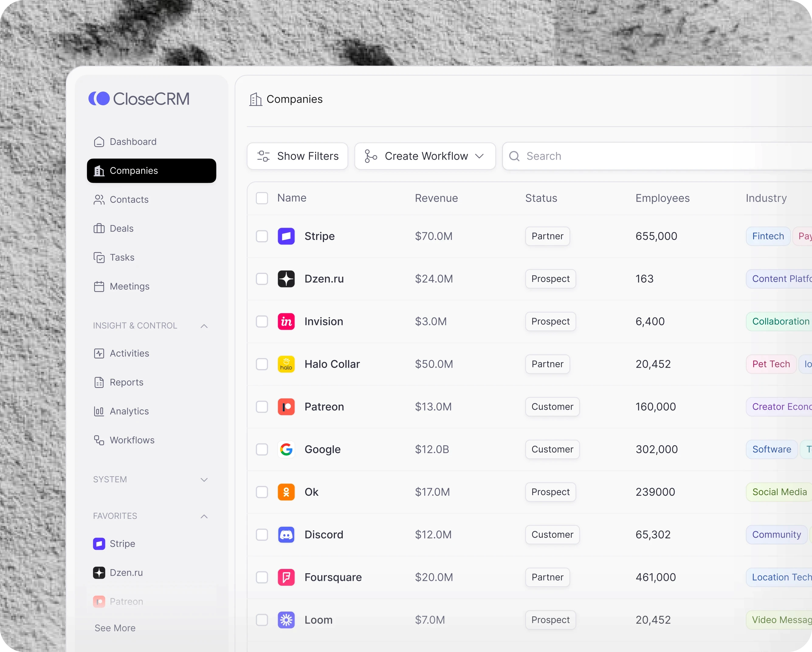Image resolution: width=812 pixels, height=652 pixels.
Task: Collapse the Insight & Control section
Action: [x=204, y=326]
